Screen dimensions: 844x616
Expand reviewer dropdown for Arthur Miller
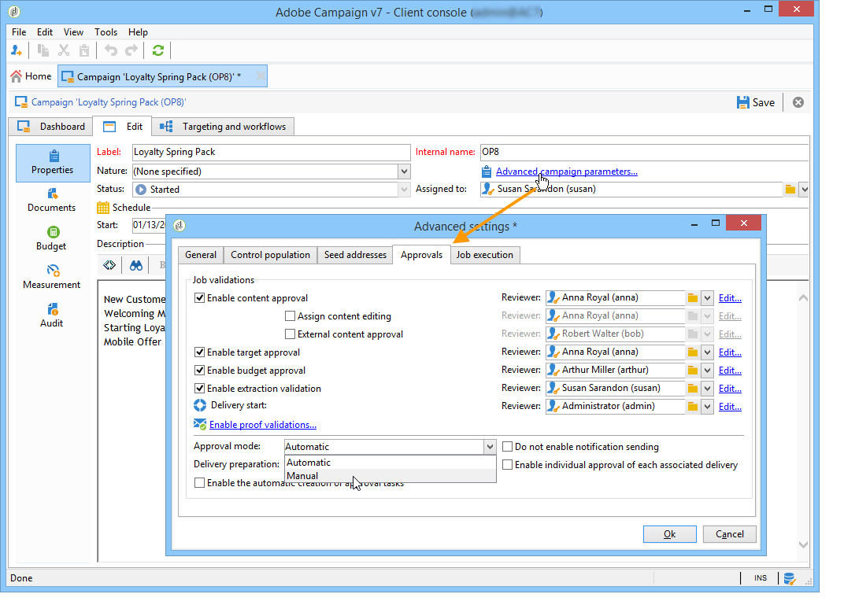coord(707,371)
